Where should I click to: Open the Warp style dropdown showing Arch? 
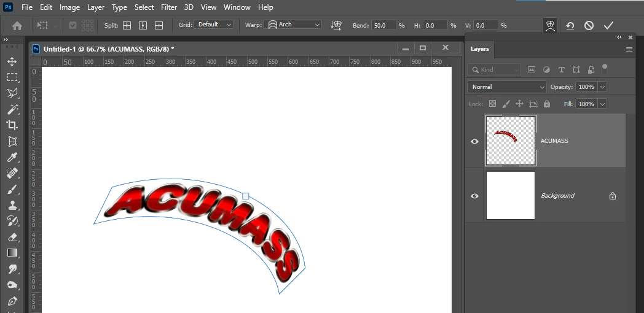[x=293, y=25]
